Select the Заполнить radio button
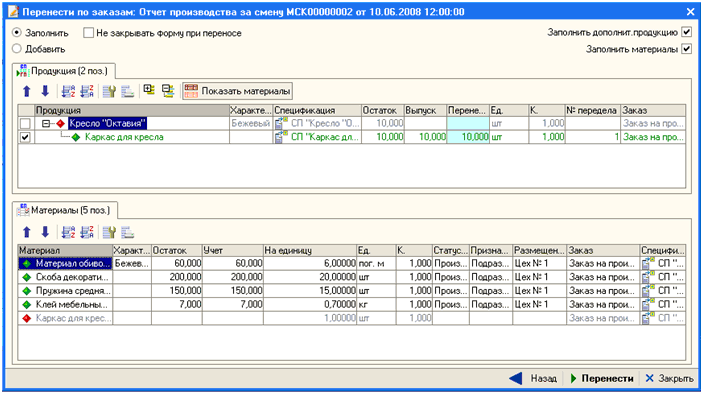 pos(17,32)
